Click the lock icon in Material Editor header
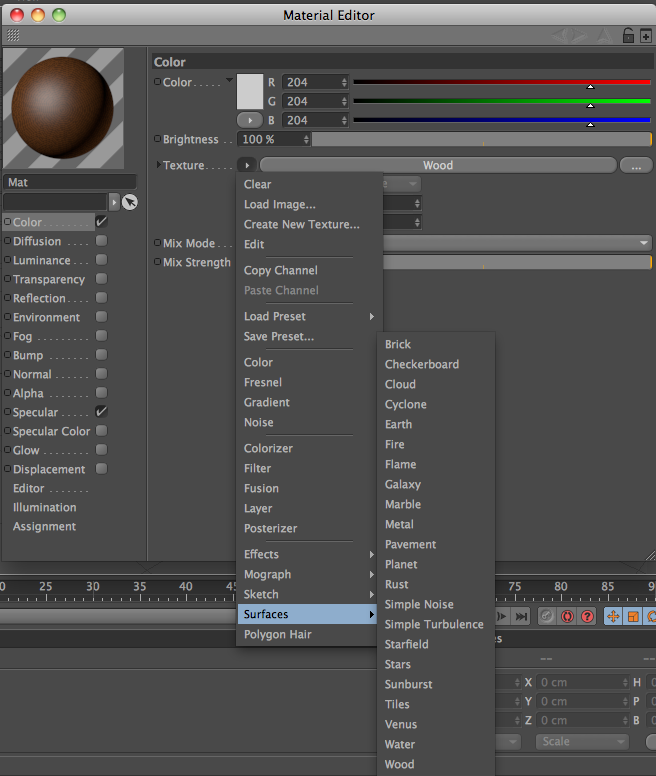 click(x=628, y=35)
